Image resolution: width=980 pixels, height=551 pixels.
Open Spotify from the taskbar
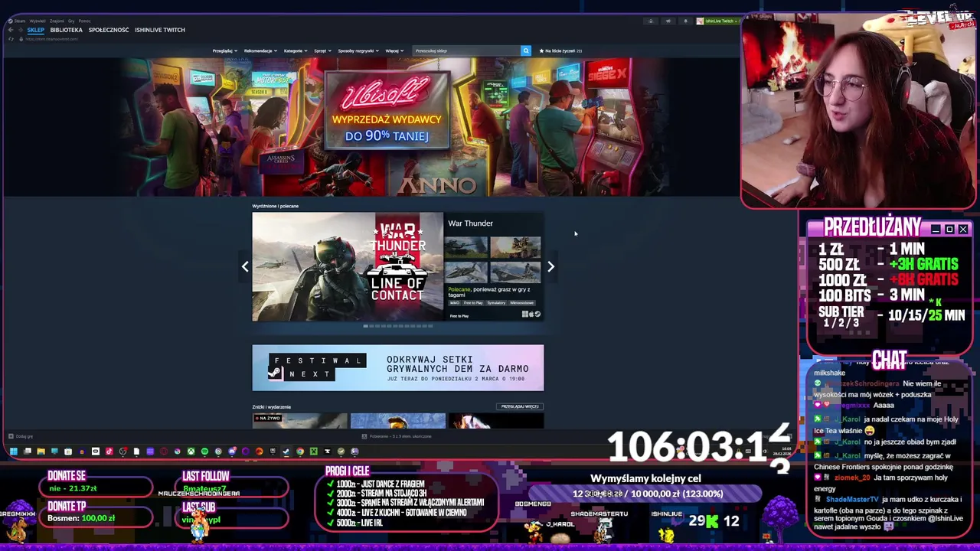tap(204, 452)
